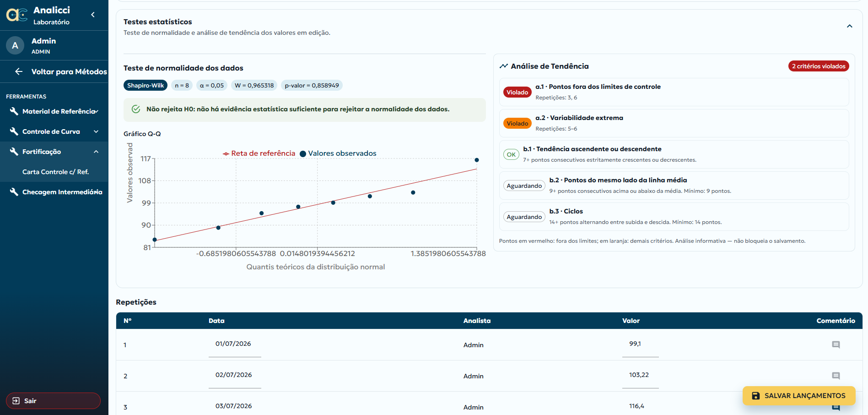Open comment for repetition 2
The height and width of the screenshot is (415, 868).
pyautogui.click(x=836, y=376)
